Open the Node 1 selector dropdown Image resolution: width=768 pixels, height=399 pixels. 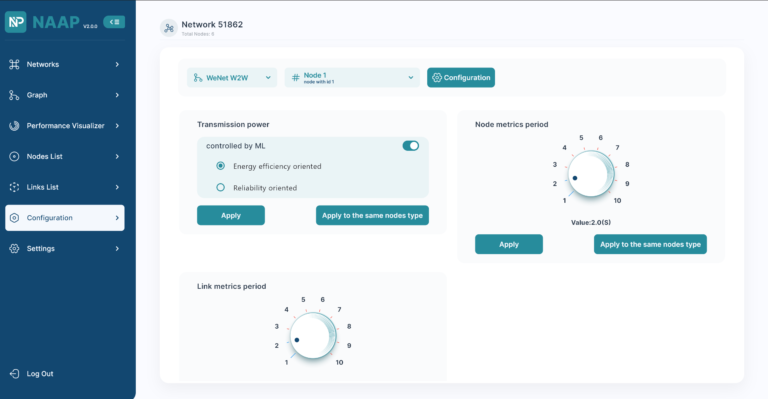pyautogui.click(x=352, y=77)
